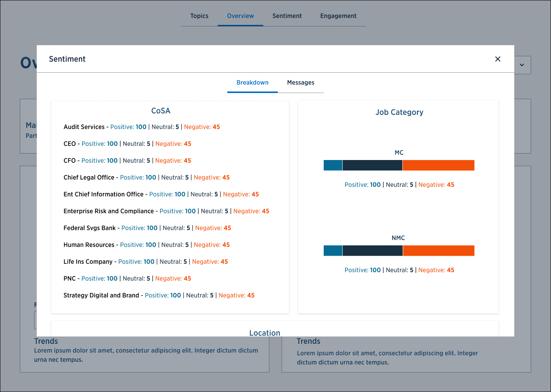Click the Location section heading

pos(264,333)
